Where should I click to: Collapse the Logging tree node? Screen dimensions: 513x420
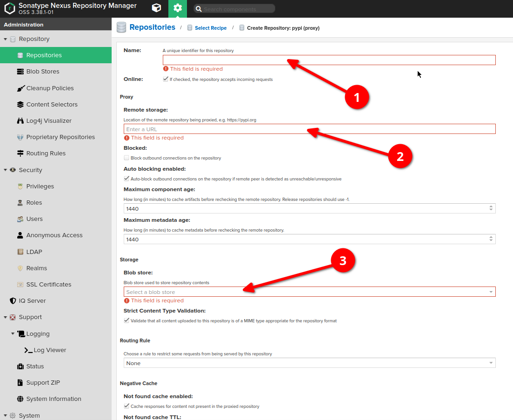(13, 333)
